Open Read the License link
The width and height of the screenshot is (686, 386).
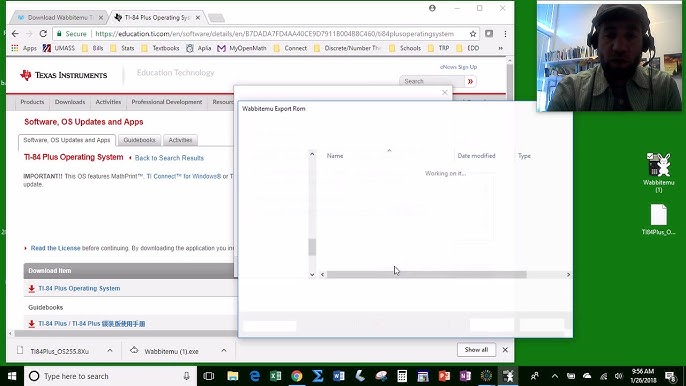tap(56, 248)
